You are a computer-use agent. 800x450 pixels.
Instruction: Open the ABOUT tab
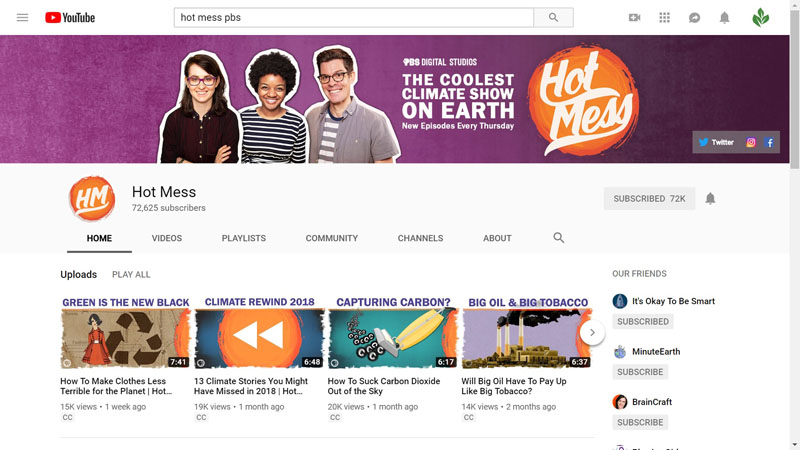[497, 238]
